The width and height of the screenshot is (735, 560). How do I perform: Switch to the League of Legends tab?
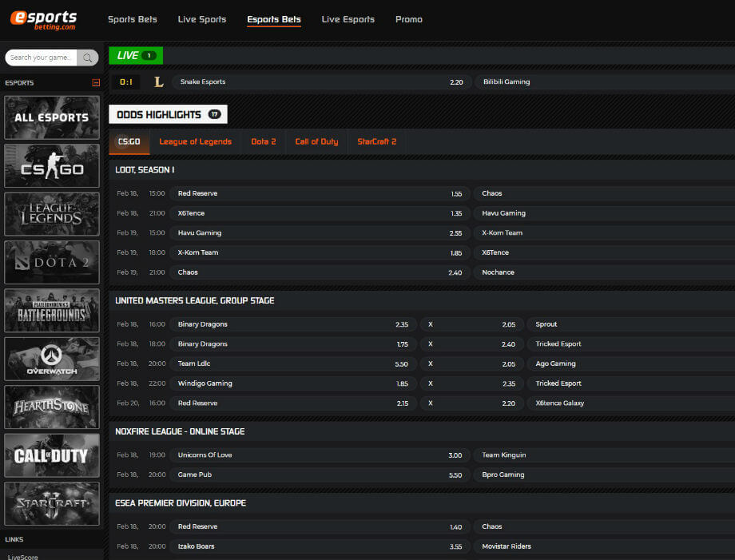coord(195,141)
